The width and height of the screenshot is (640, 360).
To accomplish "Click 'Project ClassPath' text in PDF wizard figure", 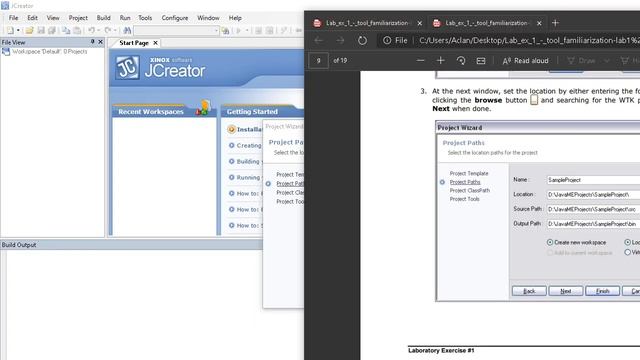I will pos(470,191).
